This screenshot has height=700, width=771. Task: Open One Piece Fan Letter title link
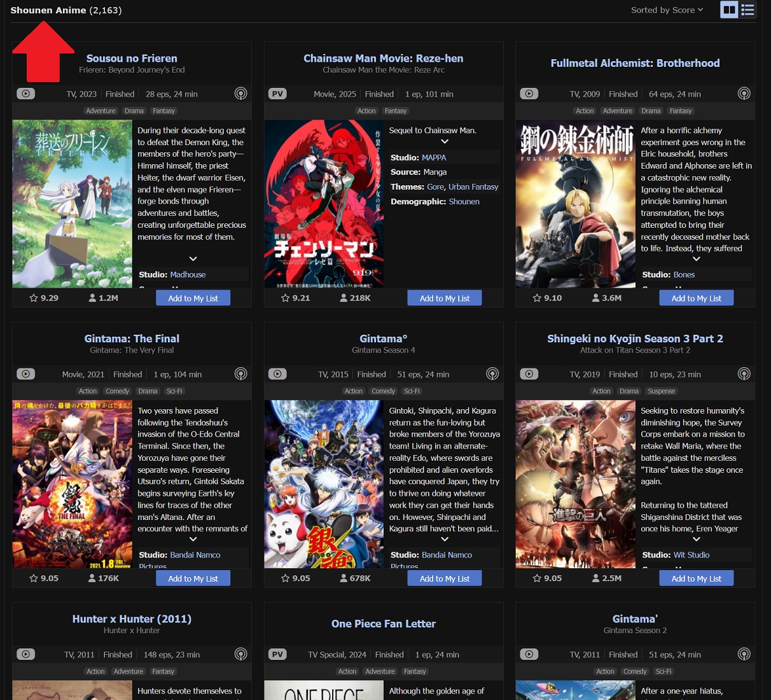(x=383, y=624)
